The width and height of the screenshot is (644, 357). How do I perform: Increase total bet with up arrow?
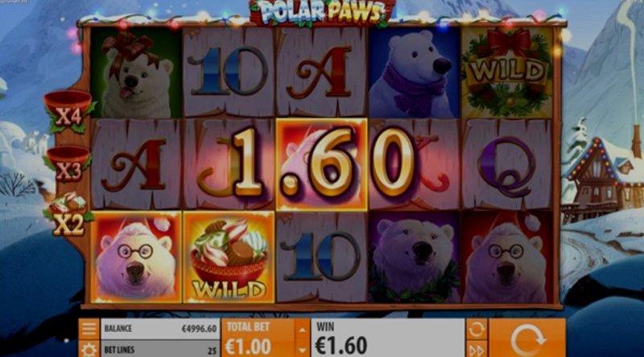click(x=303, y=329)
